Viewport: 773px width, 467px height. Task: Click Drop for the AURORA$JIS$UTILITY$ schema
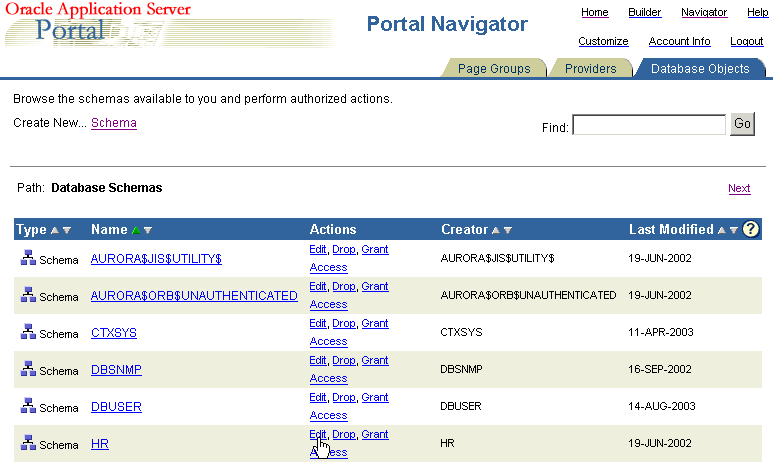[x=344, y=250]
